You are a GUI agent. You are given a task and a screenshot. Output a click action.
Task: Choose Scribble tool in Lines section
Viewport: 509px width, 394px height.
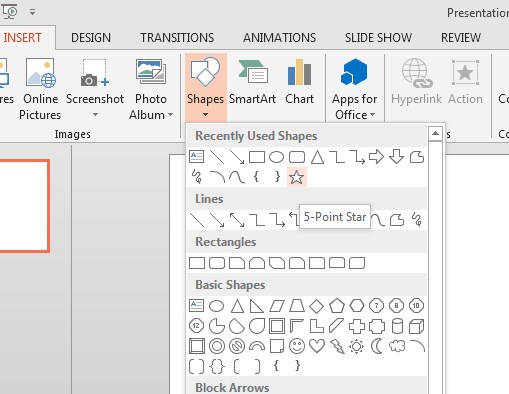417,220
